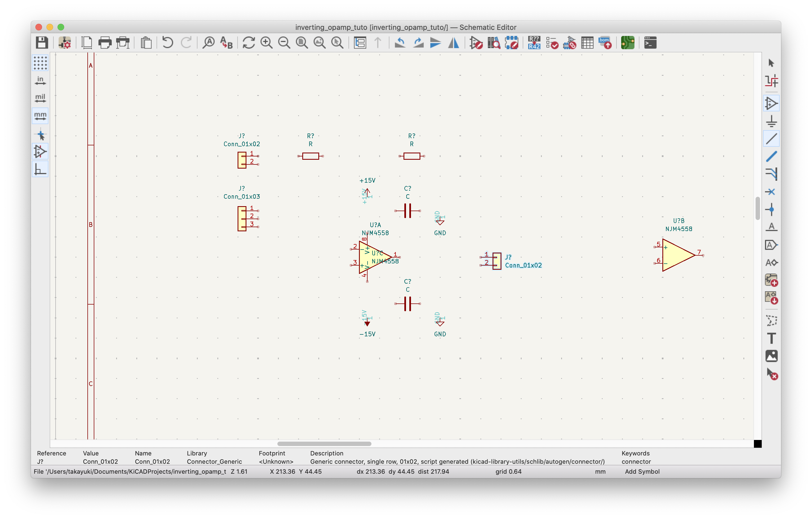Open the symbol library browser
812x519 pixels.
[494, 43]
